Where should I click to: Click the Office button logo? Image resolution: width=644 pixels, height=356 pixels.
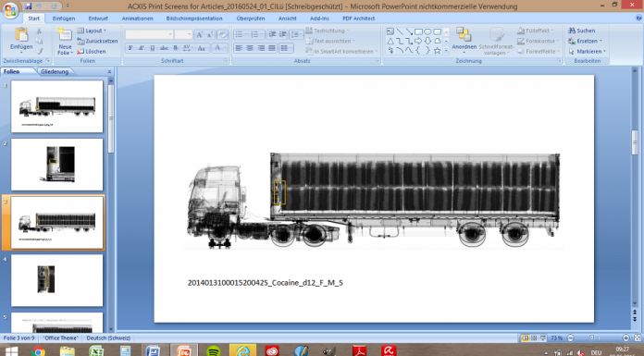10,9
